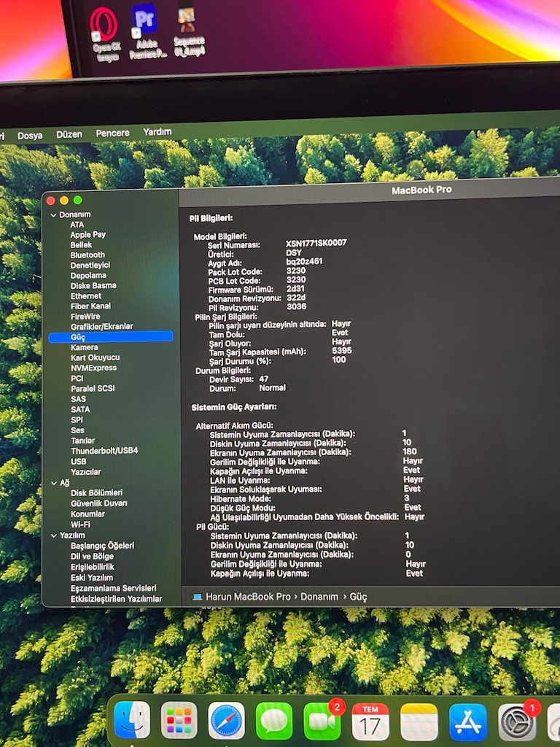
Task: Open App Store in the Dock
Action: point(468,723)
